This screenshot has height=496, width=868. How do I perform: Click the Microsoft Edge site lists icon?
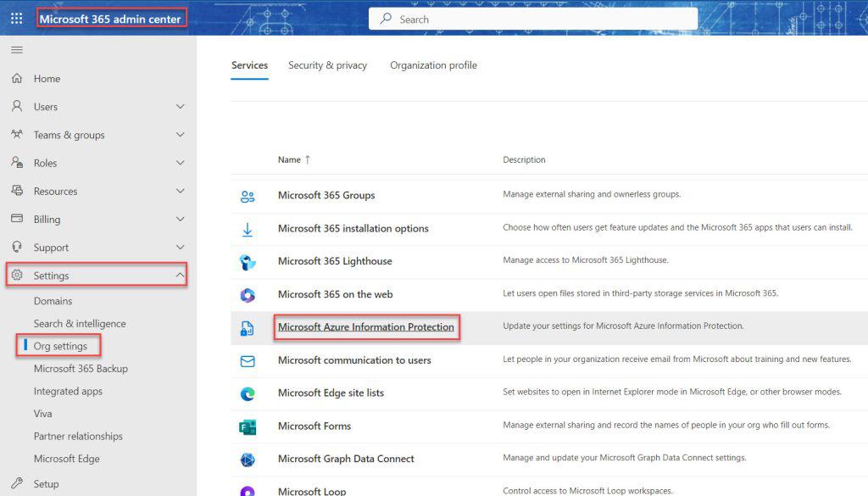(x=248, y=393)
